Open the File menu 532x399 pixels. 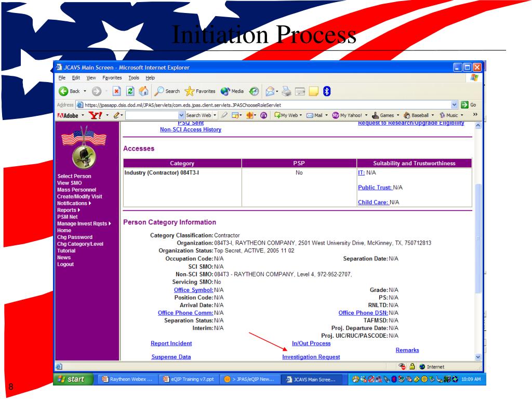(62, 78)
